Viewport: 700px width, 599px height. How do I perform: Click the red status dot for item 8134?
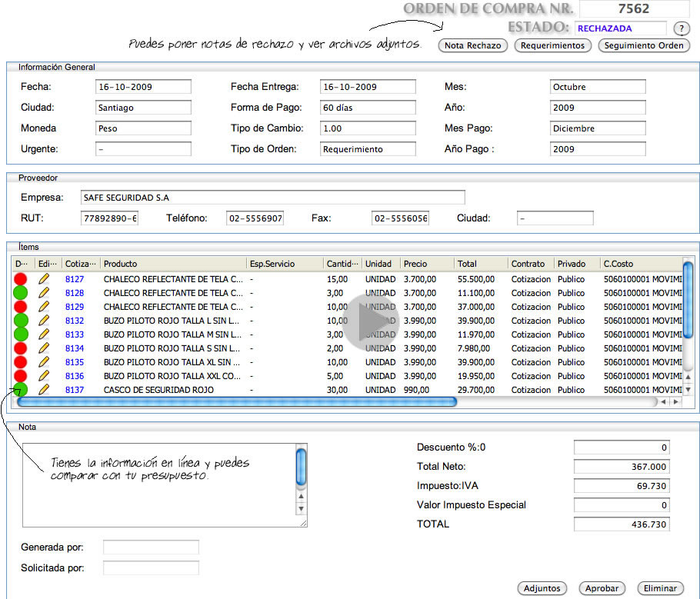coord(21,348)
